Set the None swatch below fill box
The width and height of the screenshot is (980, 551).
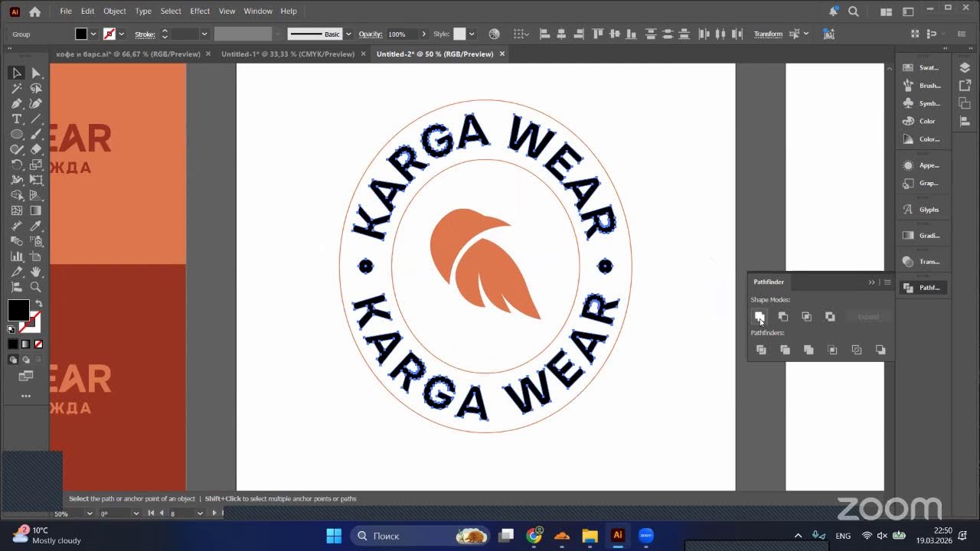pos(38,344)
